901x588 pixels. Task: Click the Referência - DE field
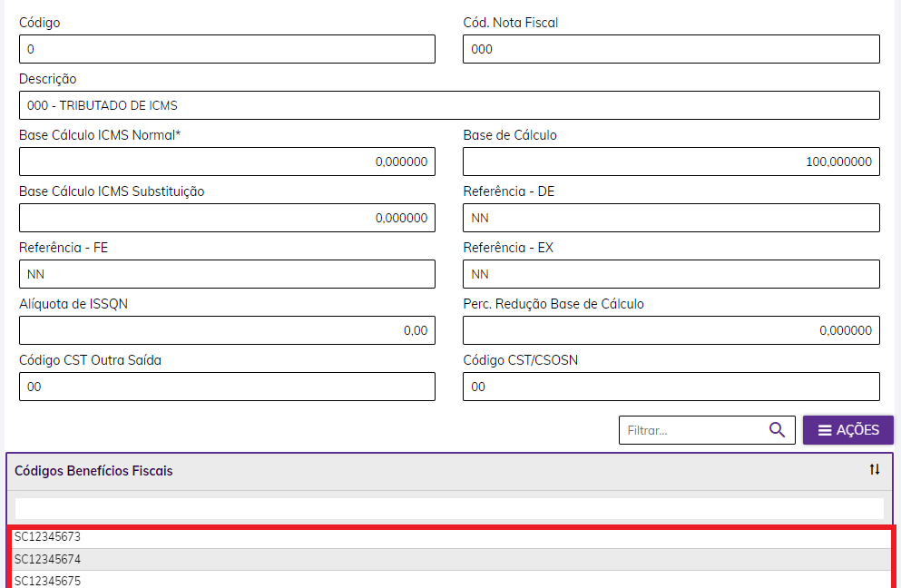point(671,218)
